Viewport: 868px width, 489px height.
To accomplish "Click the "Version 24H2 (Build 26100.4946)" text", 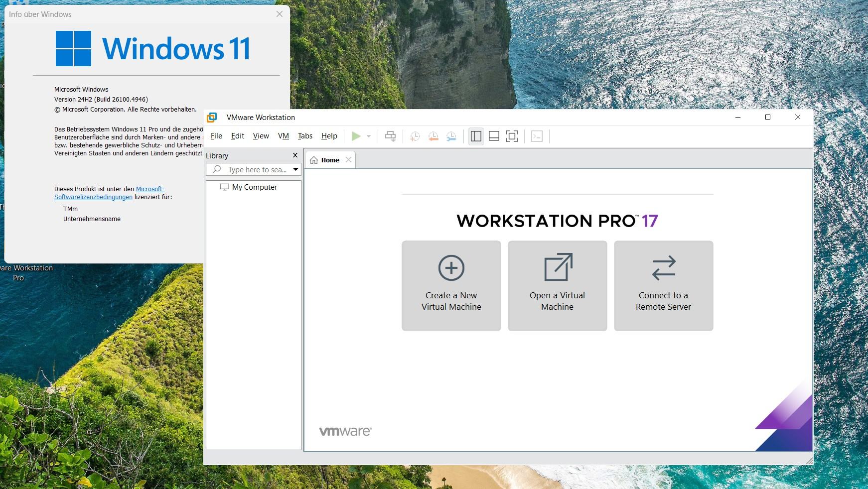I will coord(101,100).
